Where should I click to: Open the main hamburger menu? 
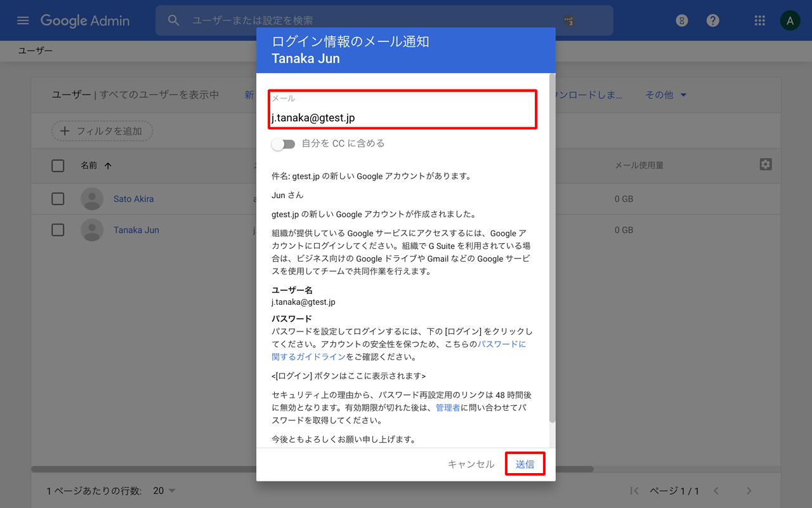23,20
